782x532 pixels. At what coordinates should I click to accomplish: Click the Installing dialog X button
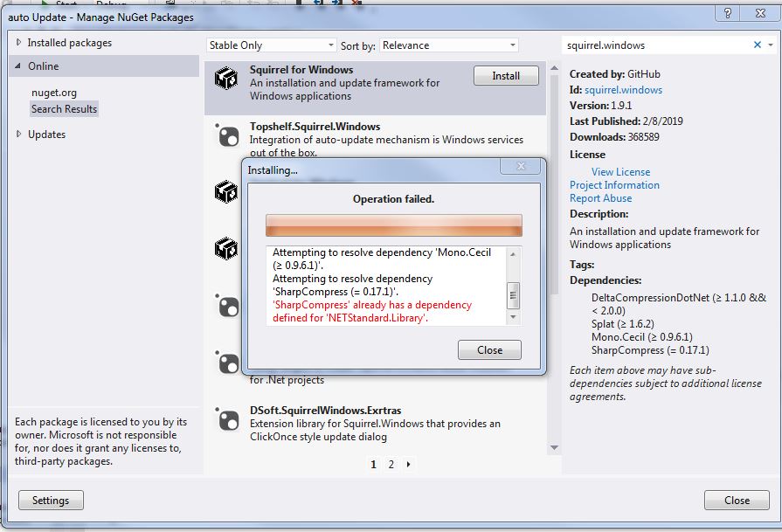[x=520, y=166]
